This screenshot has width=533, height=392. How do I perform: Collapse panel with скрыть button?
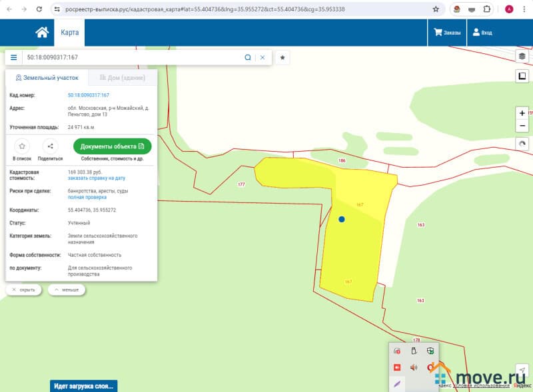(24, 290)
